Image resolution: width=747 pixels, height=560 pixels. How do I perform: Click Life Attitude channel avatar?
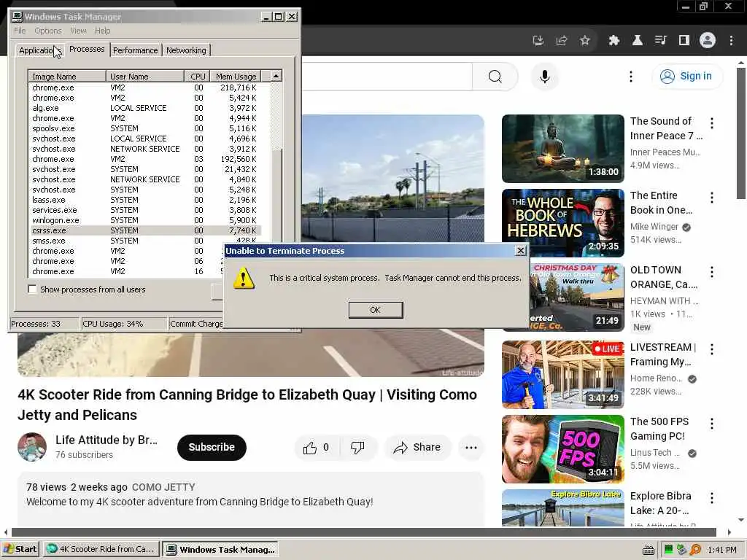click(32, 447)
